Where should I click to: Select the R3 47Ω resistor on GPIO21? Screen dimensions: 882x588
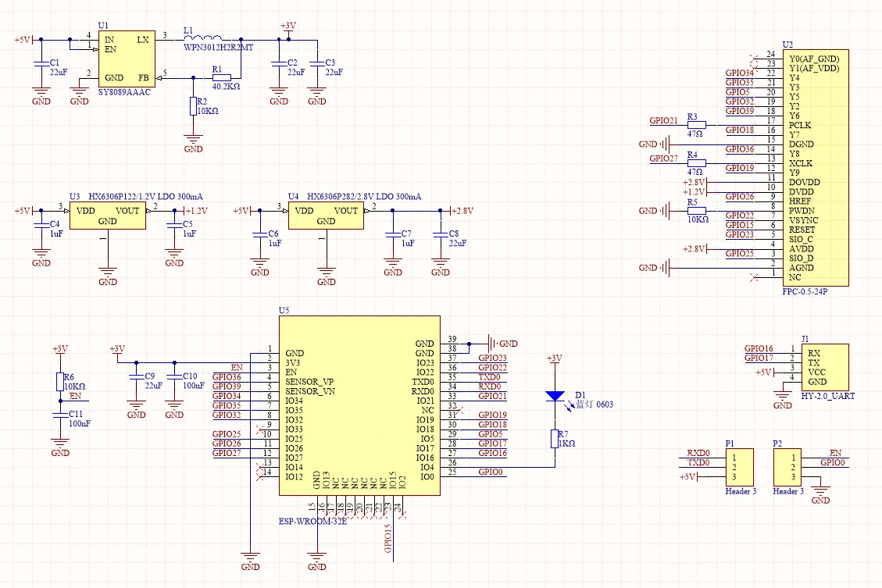point(695,125)
